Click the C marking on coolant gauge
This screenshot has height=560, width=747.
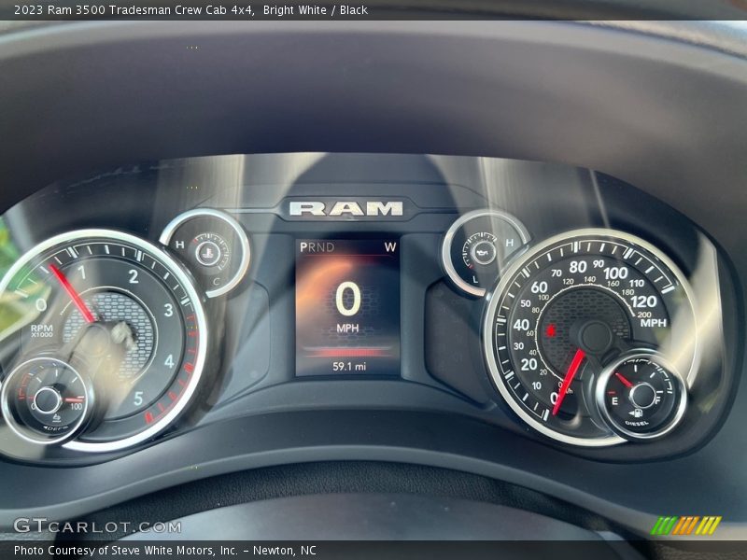(217, 282)
